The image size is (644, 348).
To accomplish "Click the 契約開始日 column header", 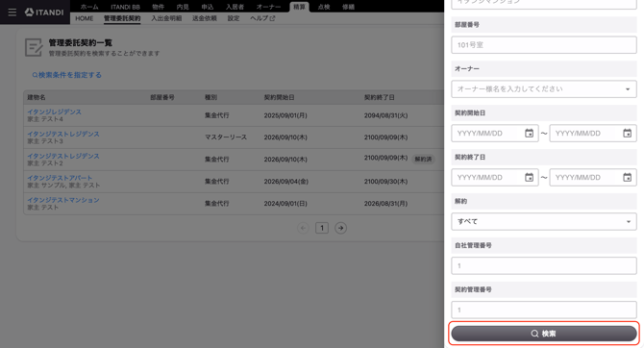I will pos(279,97).
